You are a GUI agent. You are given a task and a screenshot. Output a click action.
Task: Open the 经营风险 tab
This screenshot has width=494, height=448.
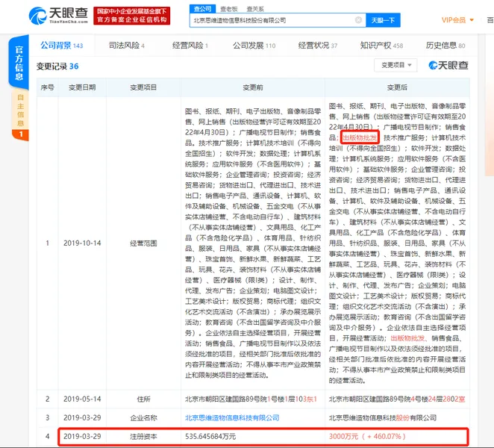point(190,46)
